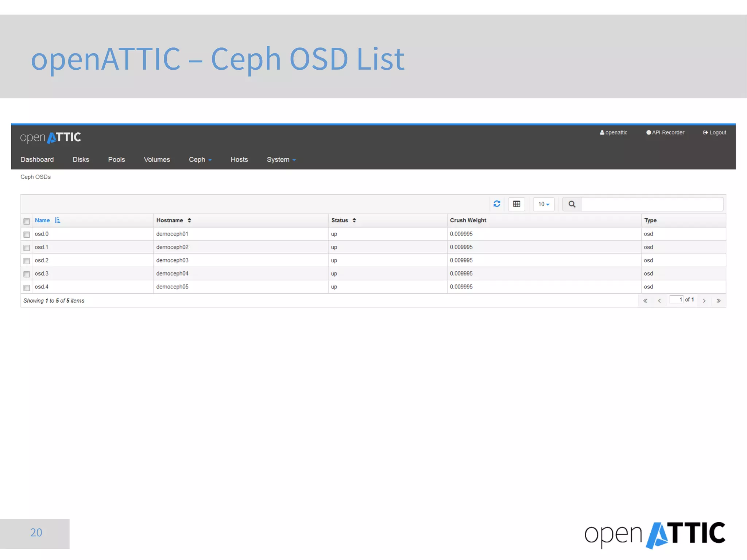Click hostname democeph04
The image size is (747, 560).
(x=172, y=273)
